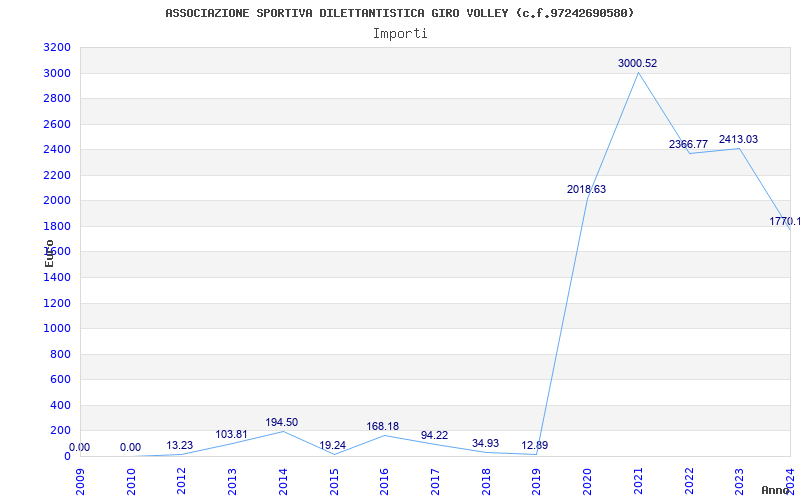
Task: Pick the year 2009 on the x-axis
Action: click(x=81, y=482)
